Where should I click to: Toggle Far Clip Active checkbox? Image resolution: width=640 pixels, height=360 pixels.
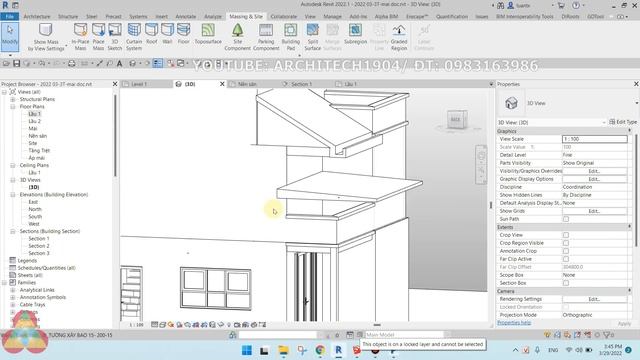pos(566,259)
